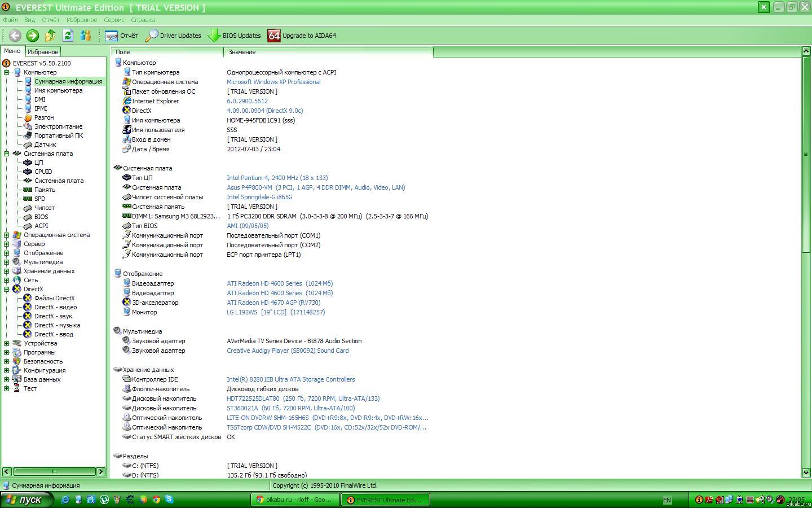
Task: Switch to pikabu.ru Chrome taskbar window
Action: [295, 500]
